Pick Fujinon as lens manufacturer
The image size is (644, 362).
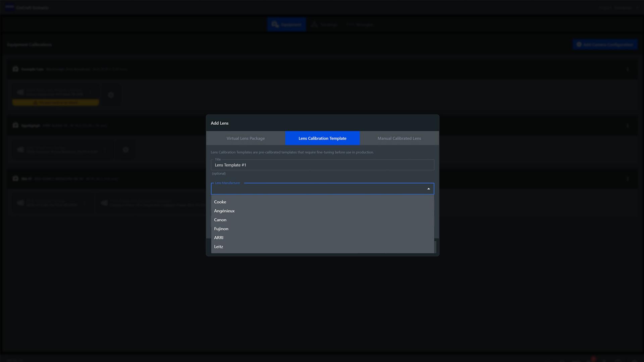tap(322, 229)
